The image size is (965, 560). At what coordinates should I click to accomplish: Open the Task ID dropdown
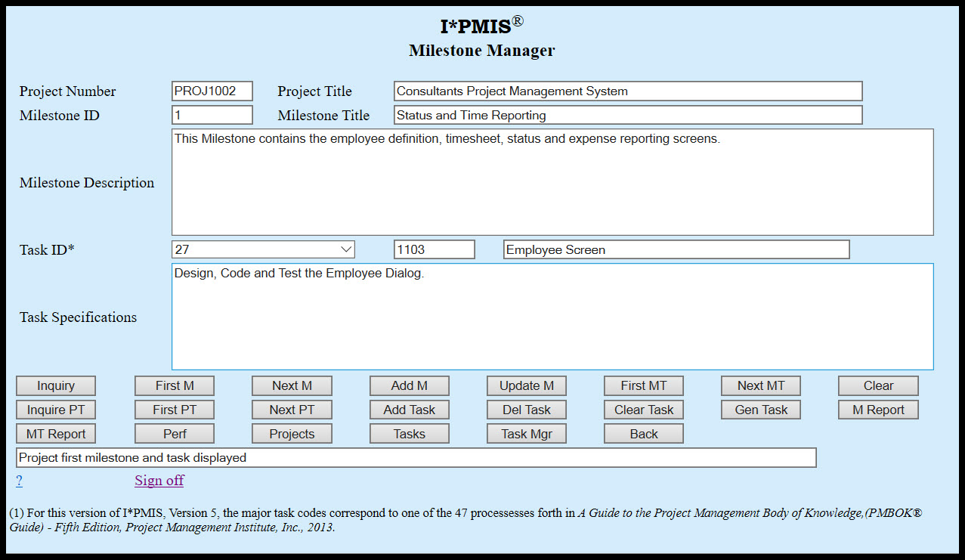click(263, 249)
